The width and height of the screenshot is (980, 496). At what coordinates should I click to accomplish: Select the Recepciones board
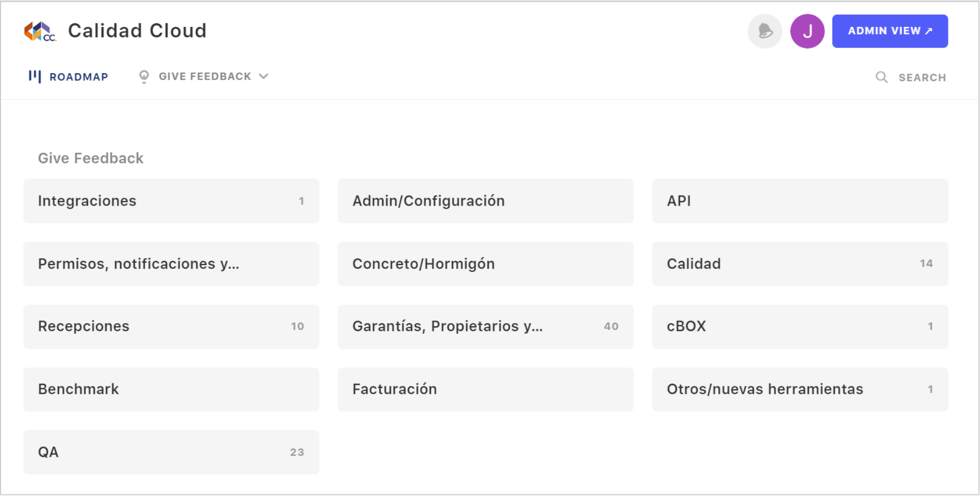pos(171,326)
